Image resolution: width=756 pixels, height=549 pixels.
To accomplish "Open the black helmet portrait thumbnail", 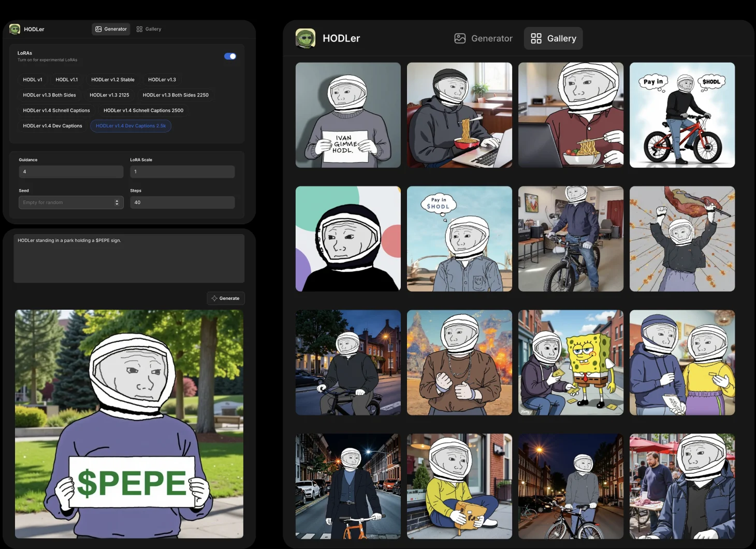I will coord(348,239).
